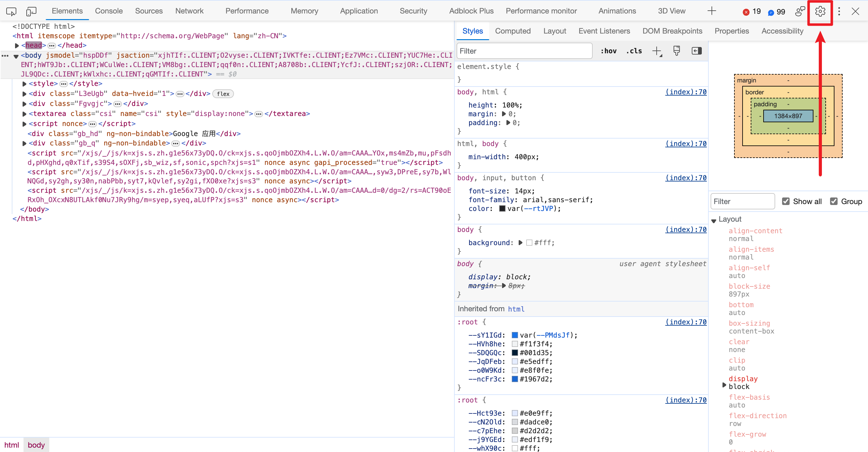Uncheck the Show all checkbox
The width and height of the screenshot is (868, 452).
point(786,201)
